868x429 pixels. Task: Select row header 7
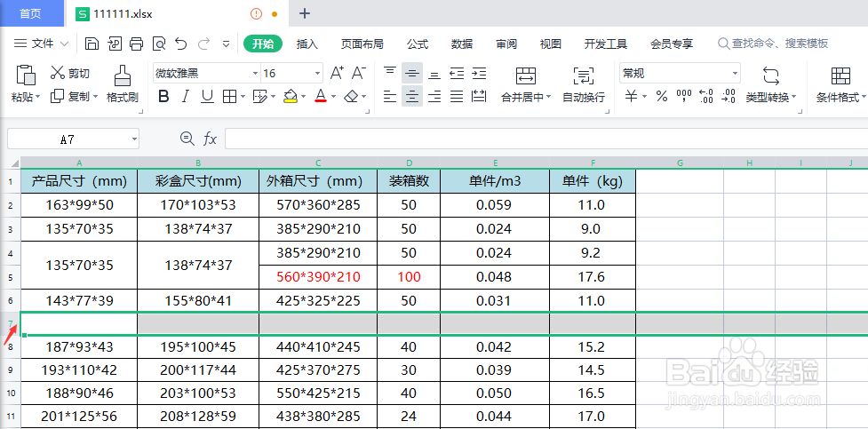(10, 322)
